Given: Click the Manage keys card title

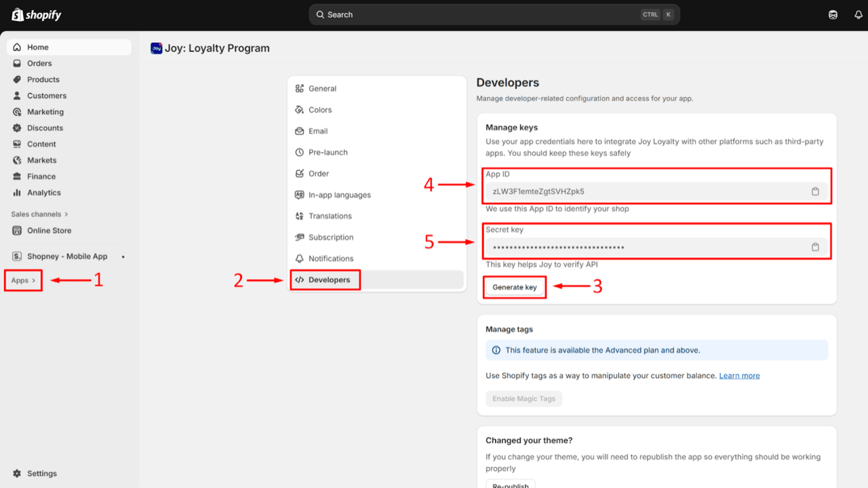Looking at the screenshot, I should pos(512,128).
